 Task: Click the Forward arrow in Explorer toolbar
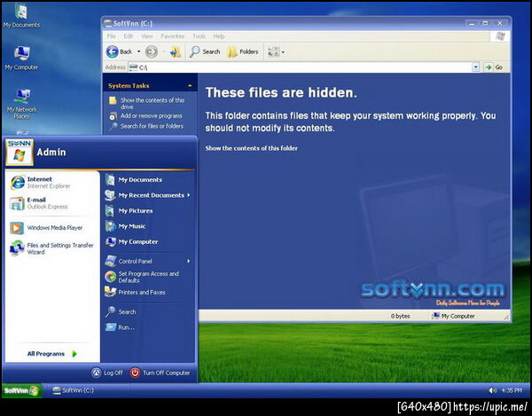point(152,52)
